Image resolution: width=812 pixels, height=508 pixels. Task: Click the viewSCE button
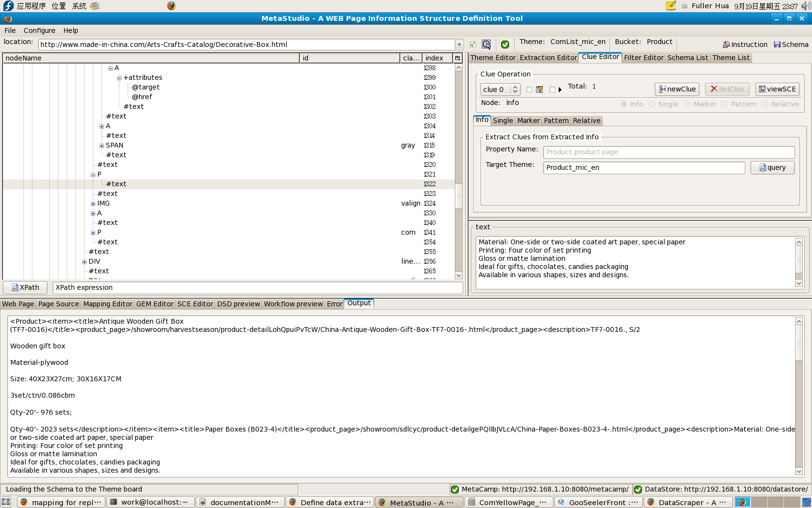coord(777,89)
